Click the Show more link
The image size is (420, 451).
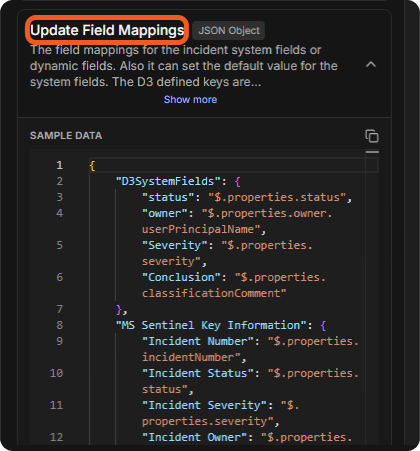(x=190, y=99)
